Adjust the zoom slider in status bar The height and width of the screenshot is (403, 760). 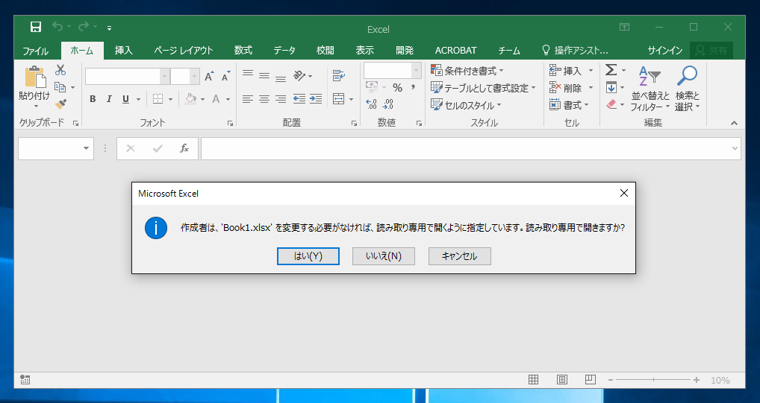pyautogui.click(x=653, y=380)
